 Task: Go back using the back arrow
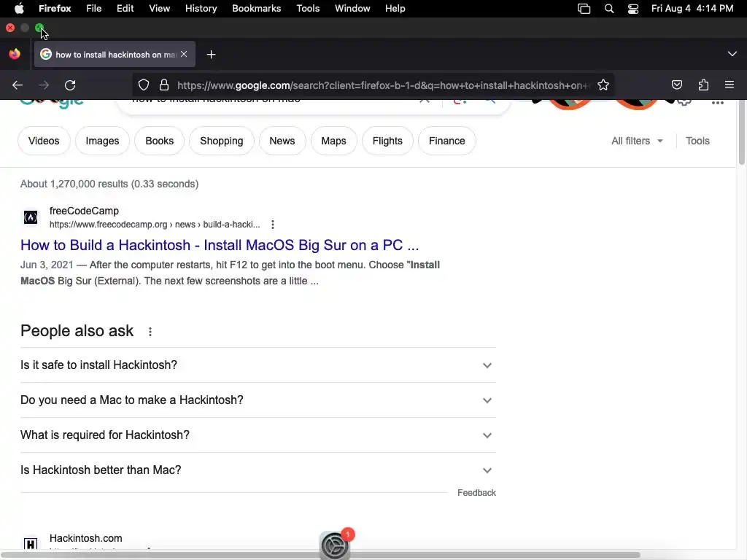click(x=18, y=85)
